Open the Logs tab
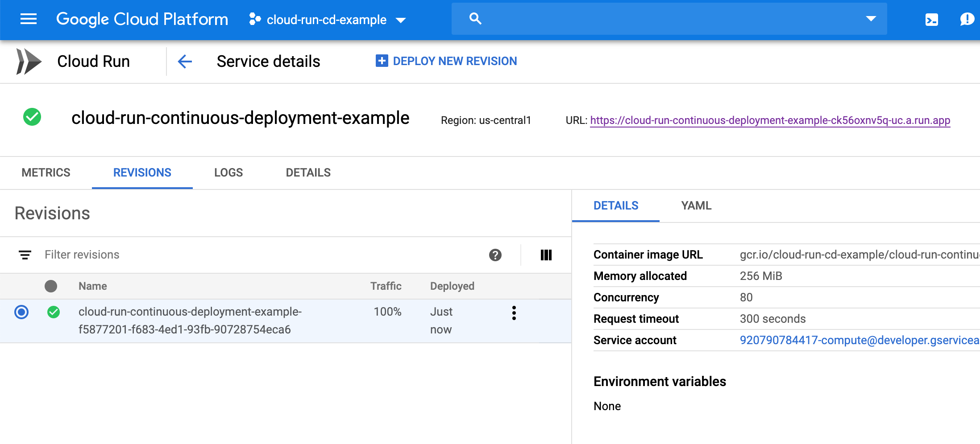Screen dimensions: 980x444 (228, 173)
